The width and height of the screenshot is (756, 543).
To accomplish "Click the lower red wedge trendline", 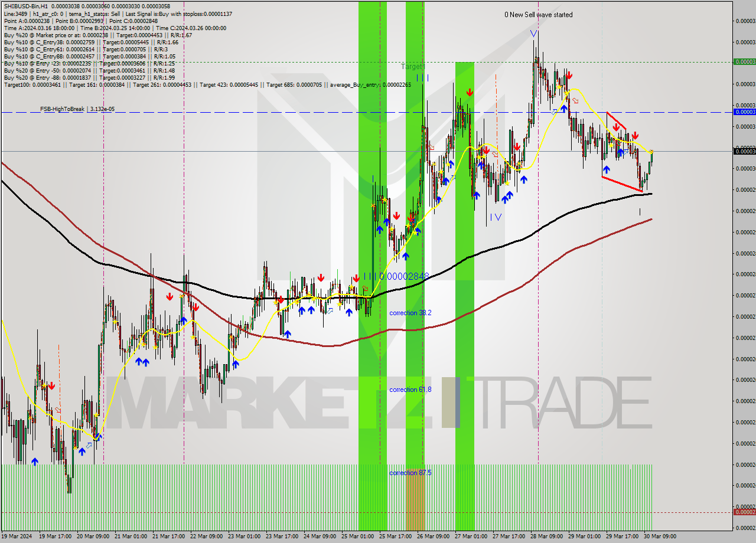I will pyautogui.click(x=622, y=184).
